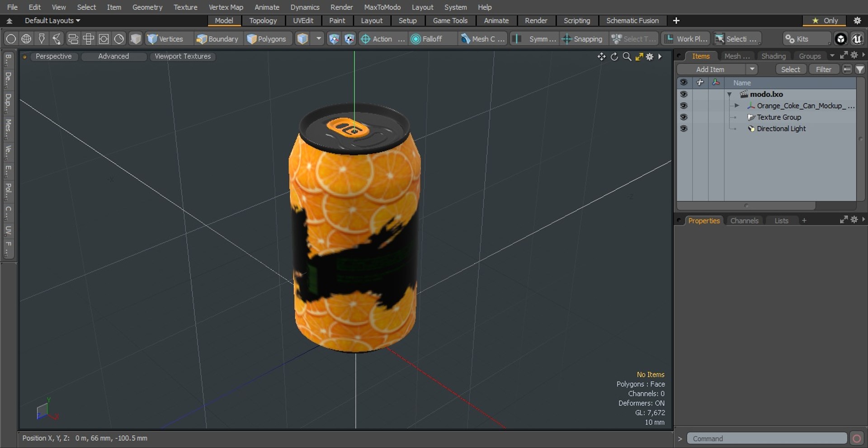Image resolution: width=868 pixels, height=448 pixels.
Task: Click the Snapping toolbar icon
Action: pos(566,39)
